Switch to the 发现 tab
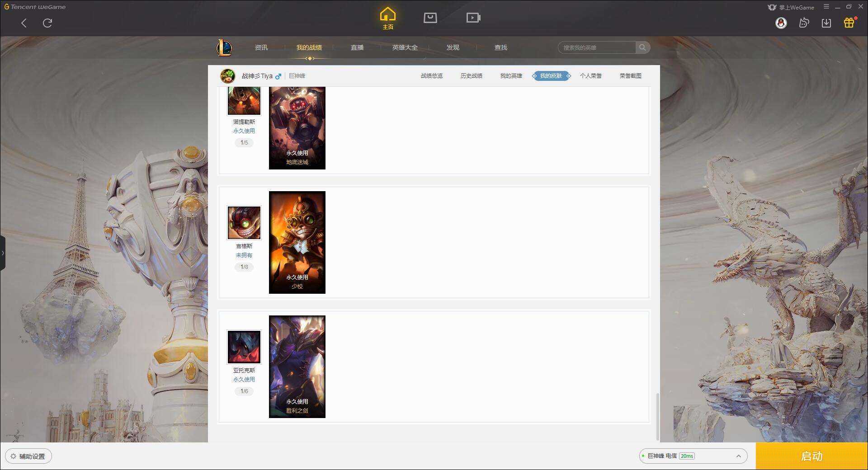The width and height of the screenshot is (868, 470). pos(453,47)
